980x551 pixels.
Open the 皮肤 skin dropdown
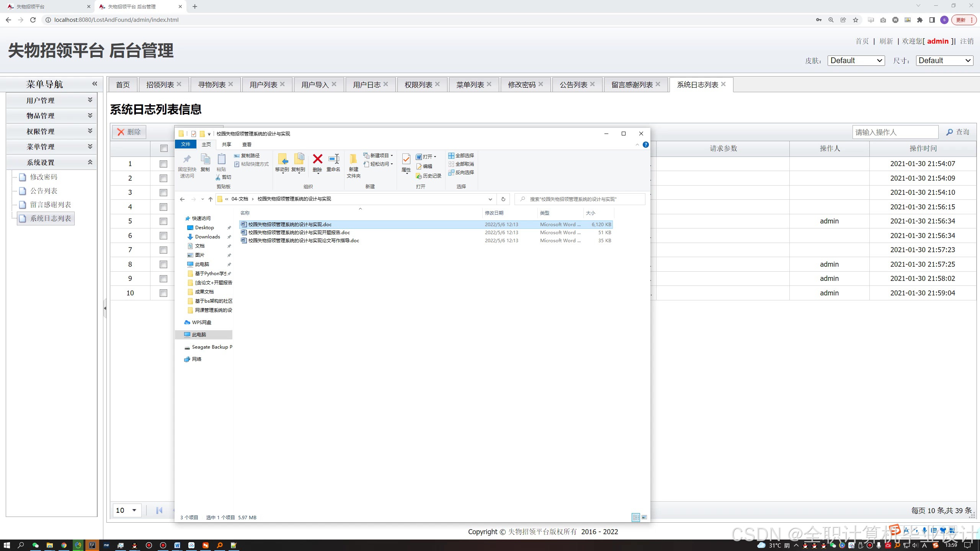click(x=856, y=60)
